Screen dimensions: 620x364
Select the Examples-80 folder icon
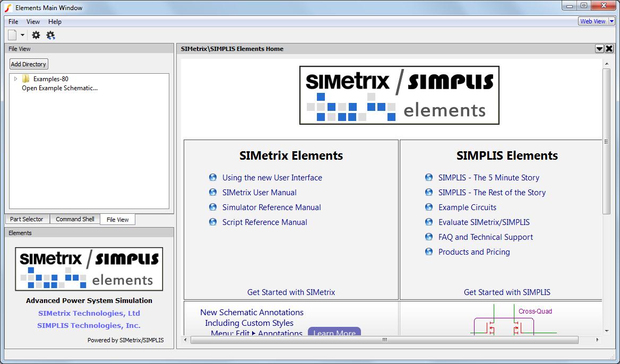pyautogui.click(x=26, y=79)
